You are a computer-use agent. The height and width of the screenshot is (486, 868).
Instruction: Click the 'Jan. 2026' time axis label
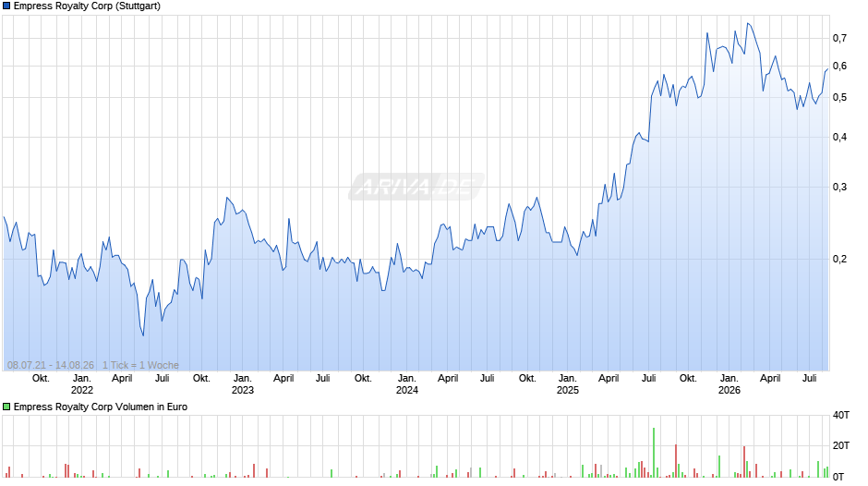pyautogui.click(x=729, y=384)
